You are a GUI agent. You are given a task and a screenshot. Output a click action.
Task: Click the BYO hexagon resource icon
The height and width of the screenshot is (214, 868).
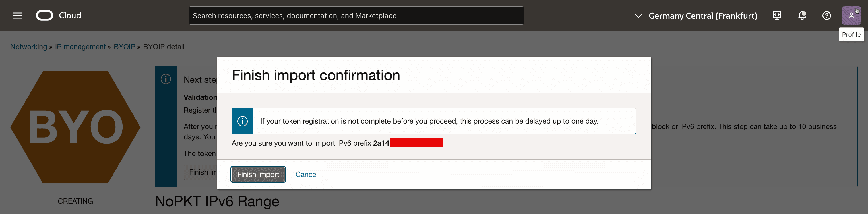(75, 127)
